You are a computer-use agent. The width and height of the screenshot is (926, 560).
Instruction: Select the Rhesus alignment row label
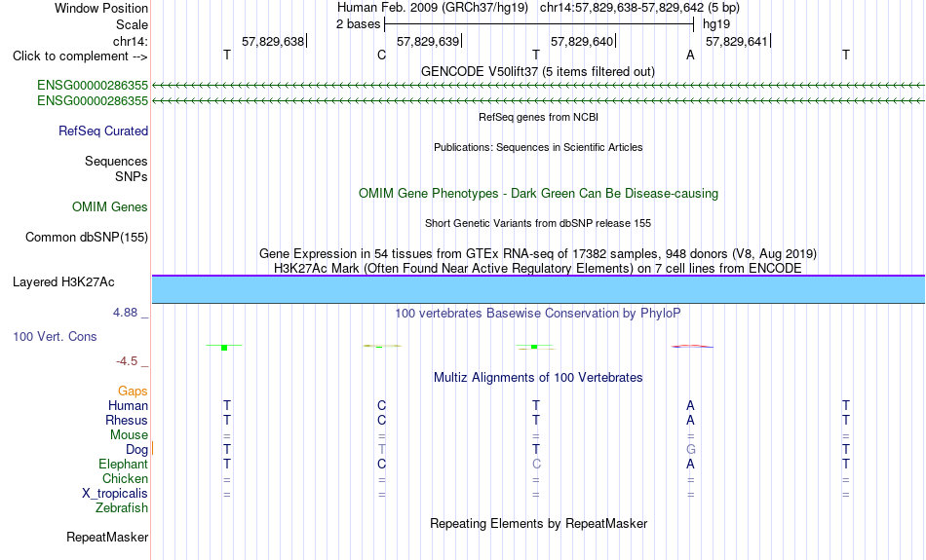pyautogui.click(x=127, y=421)
